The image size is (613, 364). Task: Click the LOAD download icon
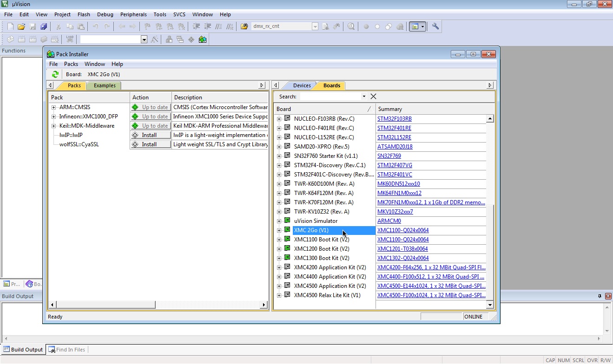[70, 39]
